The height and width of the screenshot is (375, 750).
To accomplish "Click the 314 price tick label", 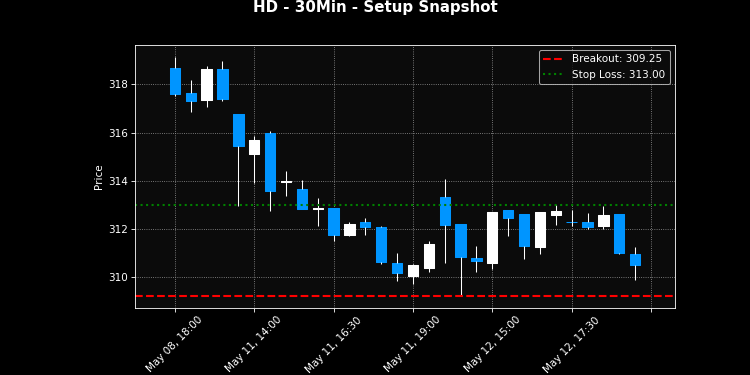I will (x=118, y=181).
